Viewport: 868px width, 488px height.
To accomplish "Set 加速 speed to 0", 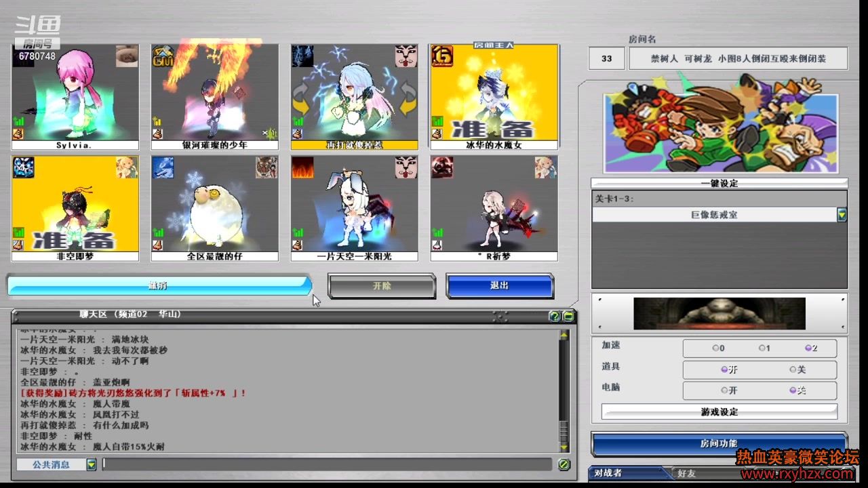I will [715, 348].
